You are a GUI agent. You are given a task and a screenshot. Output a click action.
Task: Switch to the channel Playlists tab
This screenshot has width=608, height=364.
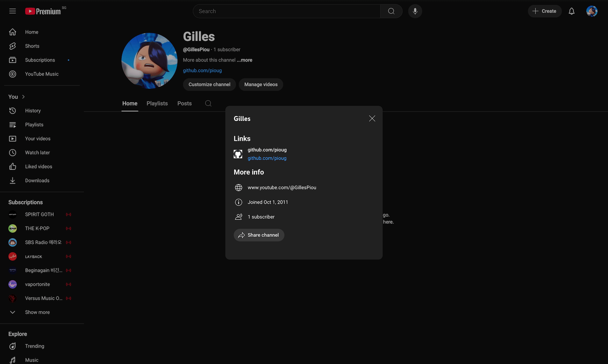(157, 103)
